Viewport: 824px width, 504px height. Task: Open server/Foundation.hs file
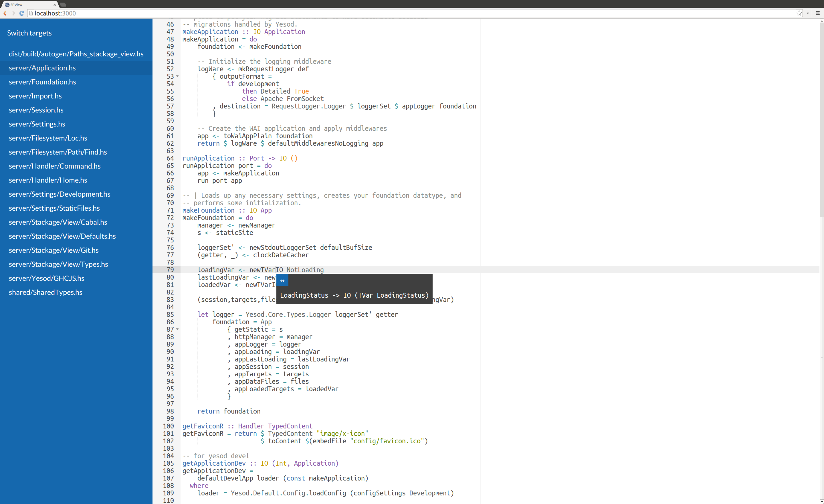[x=42, y=82]
